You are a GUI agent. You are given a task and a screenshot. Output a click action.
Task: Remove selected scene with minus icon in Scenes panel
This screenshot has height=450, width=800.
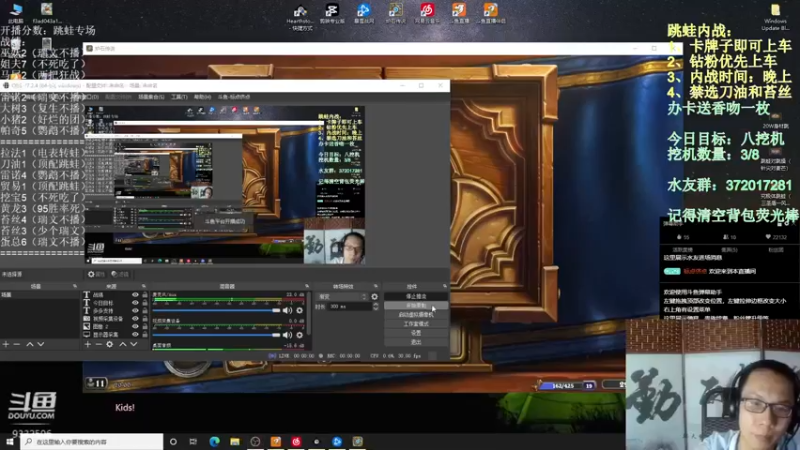tap(17, 344)
